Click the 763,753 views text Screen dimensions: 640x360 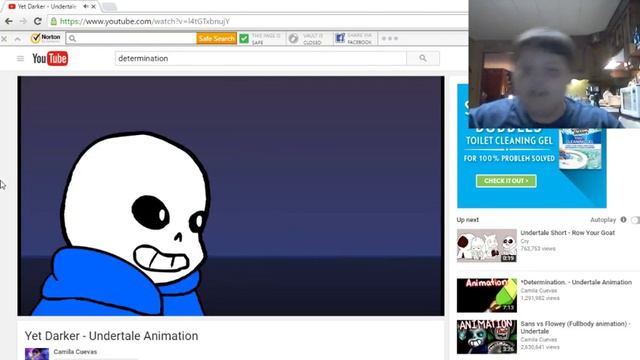coord(538,248)
